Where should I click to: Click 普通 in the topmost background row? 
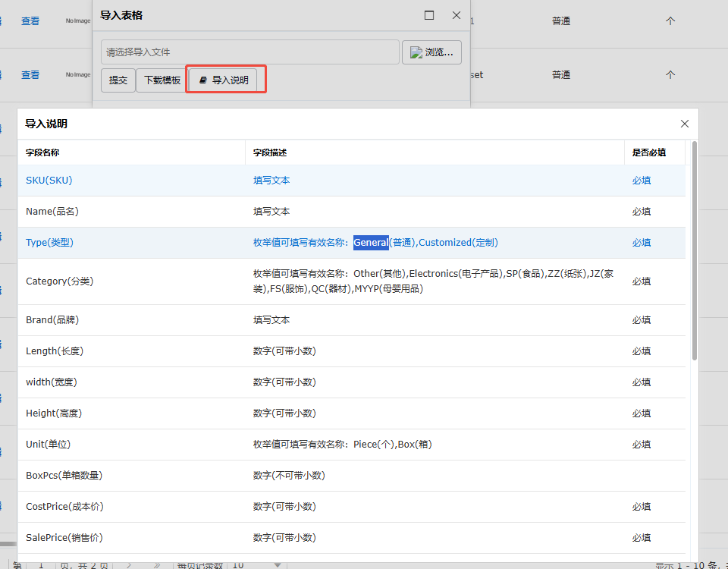561,21
